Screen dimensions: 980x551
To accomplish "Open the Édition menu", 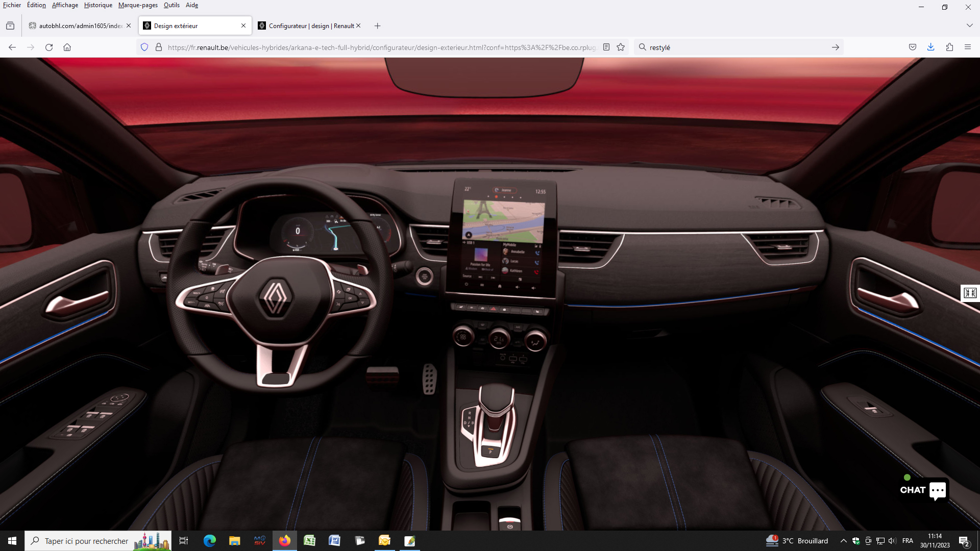I will [36, 5].
